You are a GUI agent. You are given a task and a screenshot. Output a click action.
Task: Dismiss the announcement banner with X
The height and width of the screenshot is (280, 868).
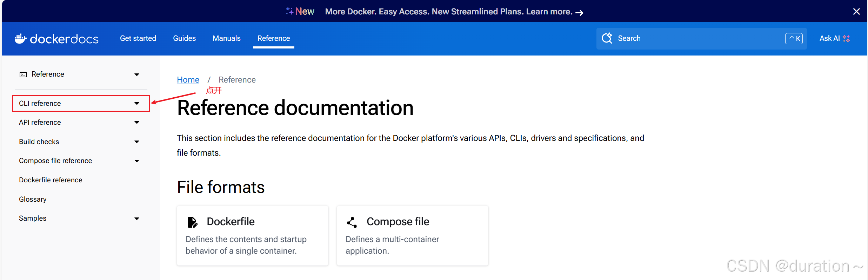click(x=856, y=12)
